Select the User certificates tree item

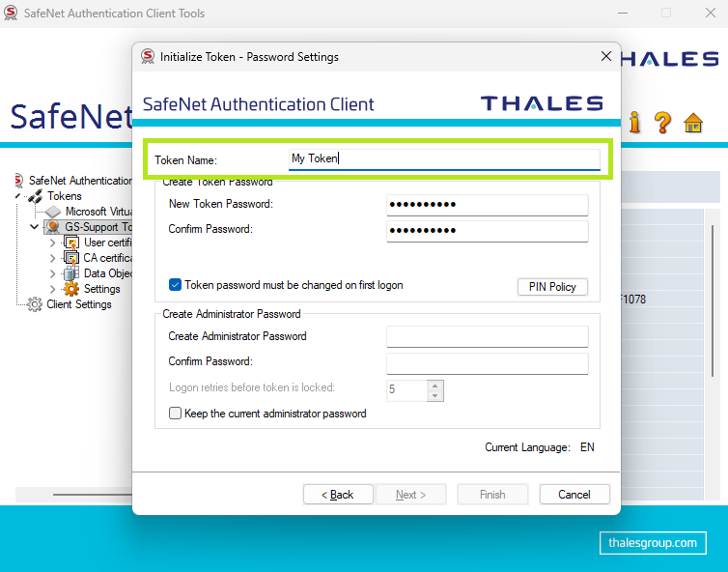(108, 243)
